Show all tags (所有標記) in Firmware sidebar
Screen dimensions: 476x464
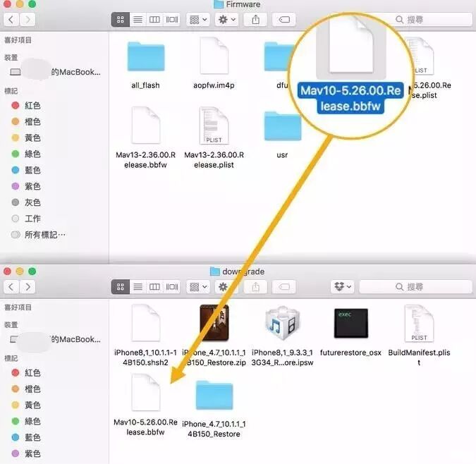[38, 235]
